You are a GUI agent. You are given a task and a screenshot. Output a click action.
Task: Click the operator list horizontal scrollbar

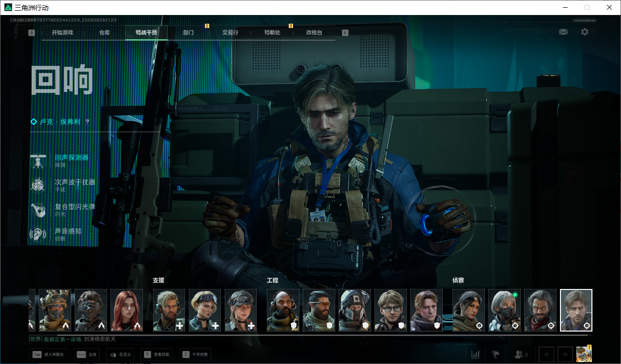pos(322,334)
